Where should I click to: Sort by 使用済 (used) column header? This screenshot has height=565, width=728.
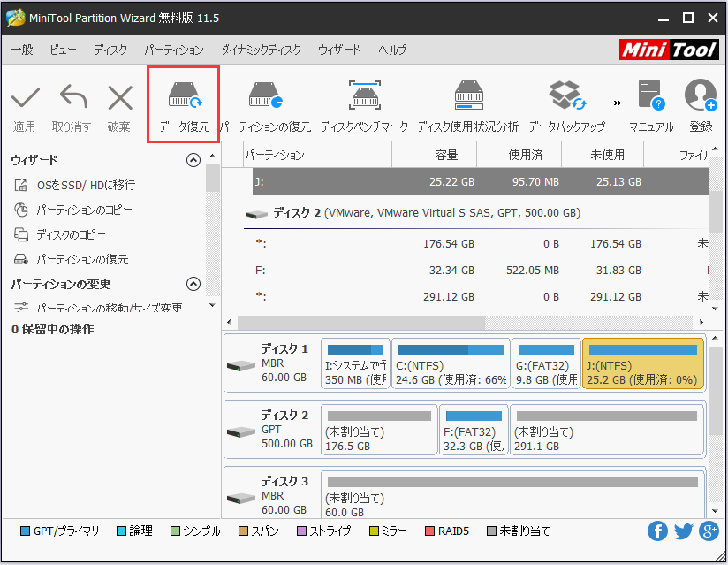point(519,155)
